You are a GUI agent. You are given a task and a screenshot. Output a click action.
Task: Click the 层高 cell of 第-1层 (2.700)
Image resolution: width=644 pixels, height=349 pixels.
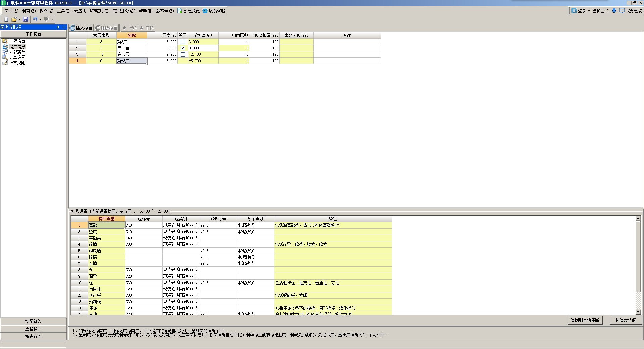click(162, 54)
